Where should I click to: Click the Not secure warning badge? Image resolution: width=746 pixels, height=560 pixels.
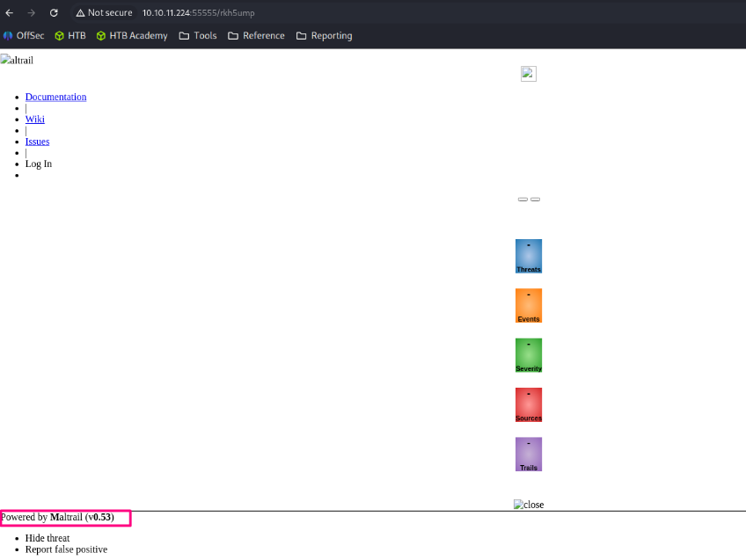(x=104, y=13)
